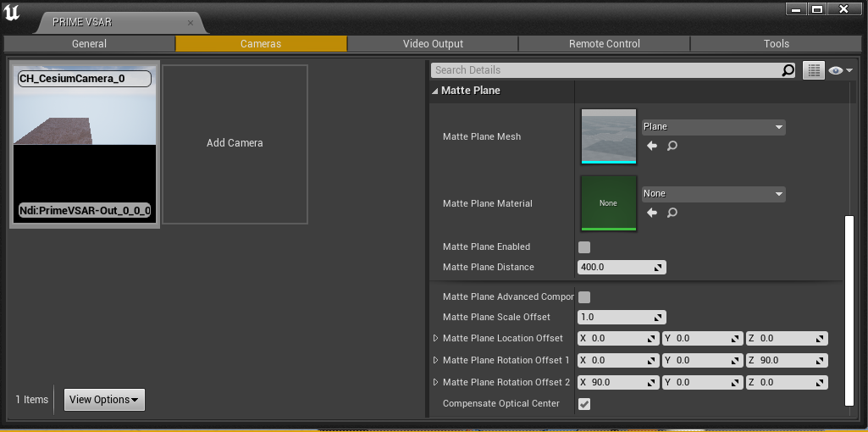Screen dimensions: 868x432
Task: Go to the Remote Control tab
Action: click(x=605, y=44)
